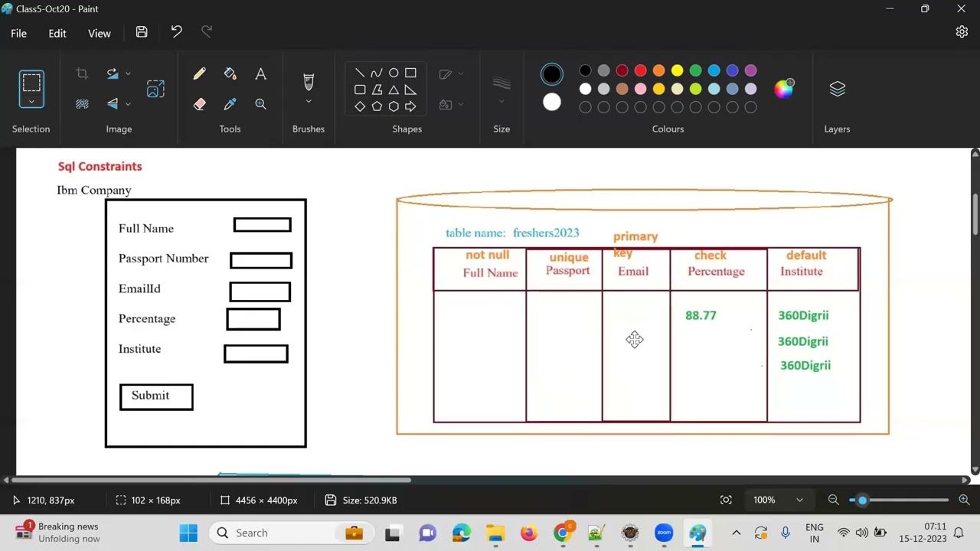Image resolution: width=980 pixels, height=551 pixels.
Task: Open Edit colours wheel
Action: coord(783,89)
